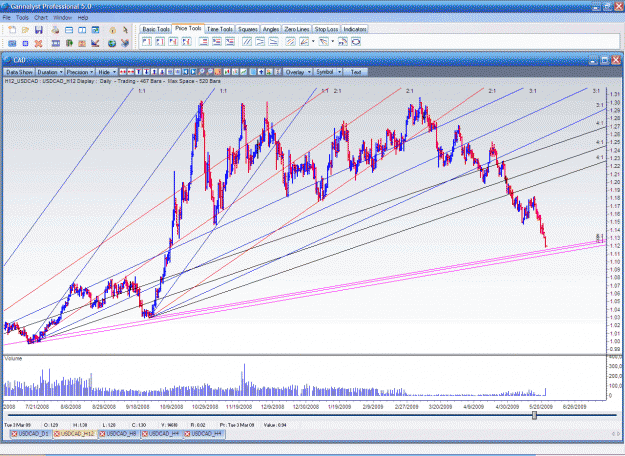Click the Text button in chart toolbar
Screen dimensions: 625x456
(356, 72)
